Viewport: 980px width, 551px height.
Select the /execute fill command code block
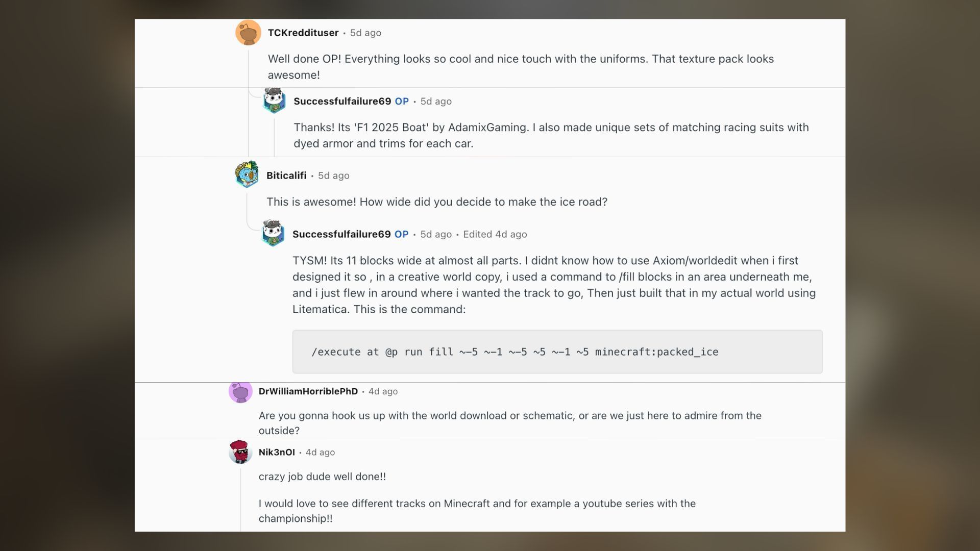(x=516, y=352)
